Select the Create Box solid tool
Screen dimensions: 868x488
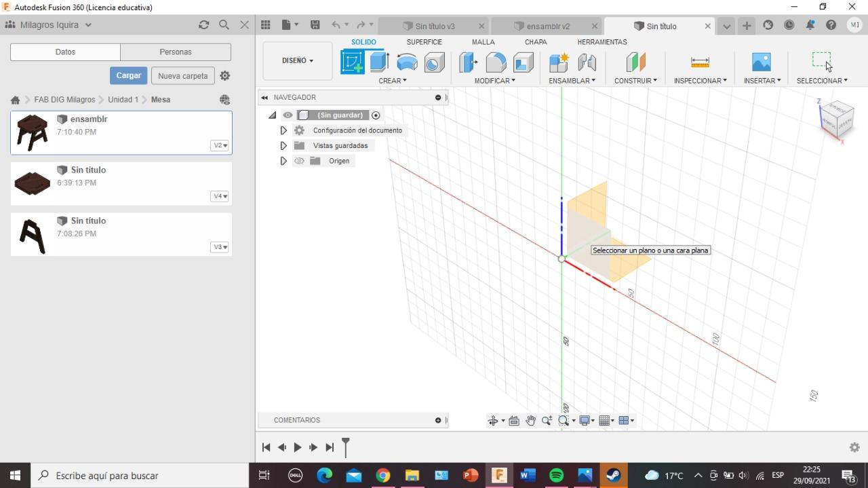tap(379, 62)
